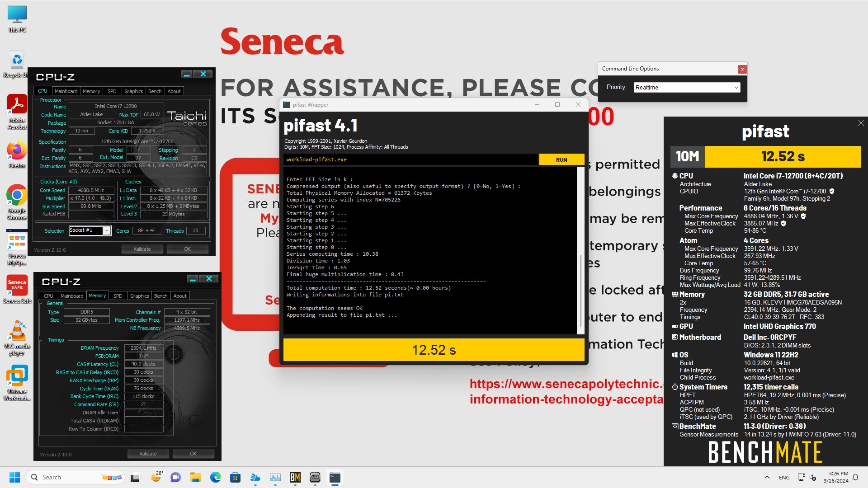Image resolution: width=868 pixels, height=488 pixels.
Task: Launch Firefox from the desktop
Action: (x=17, y=155)
